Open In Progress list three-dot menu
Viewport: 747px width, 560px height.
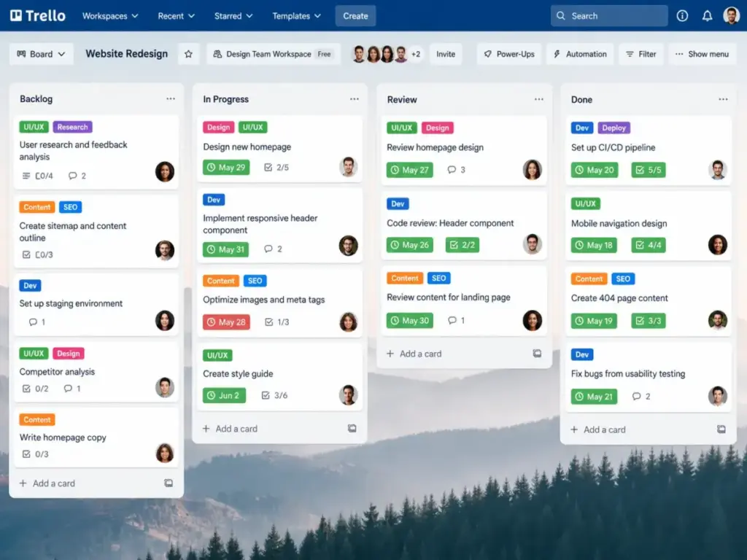(355, 99)
